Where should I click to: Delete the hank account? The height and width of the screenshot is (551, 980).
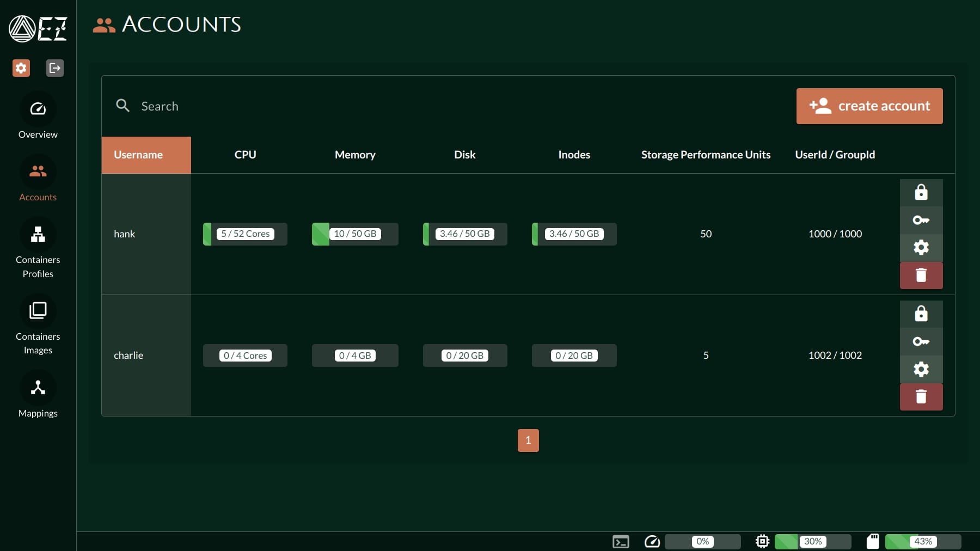tap(921, 275)
